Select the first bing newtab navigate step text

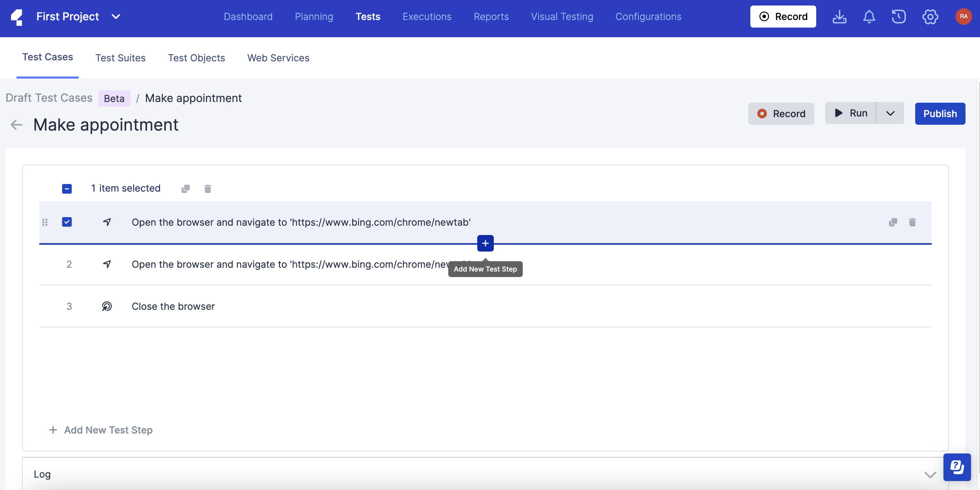[x=301, y=222]
